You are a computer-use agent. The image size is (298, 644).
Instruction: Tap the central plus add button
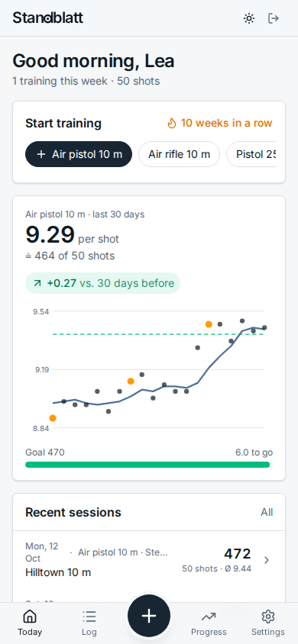(149, 616)
